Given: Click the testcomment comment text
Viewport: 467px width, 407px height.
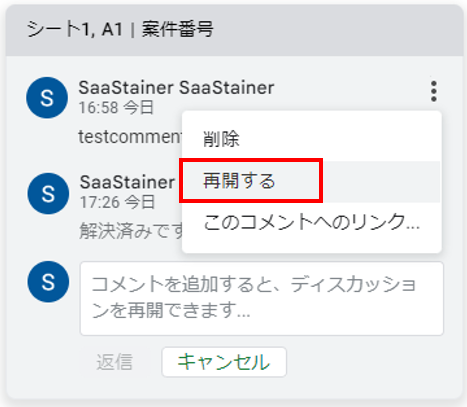Looking at the screenshot, I should pos(130,137).
